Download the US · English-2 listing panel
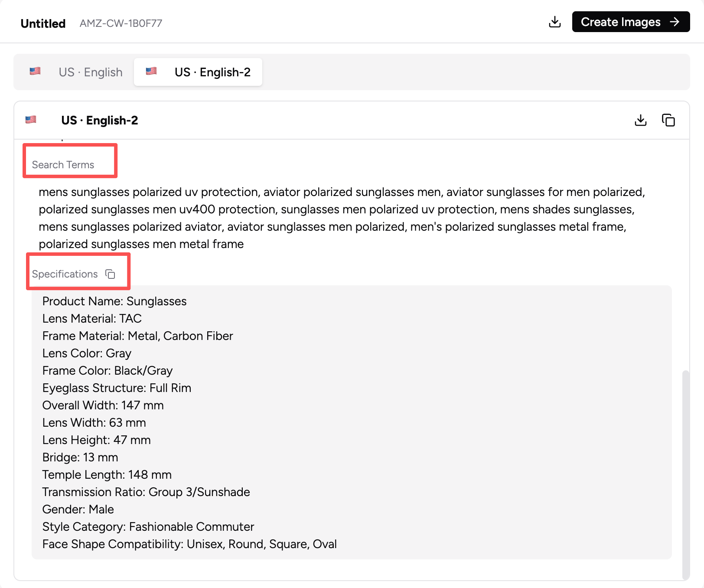Image resolution: width=704 pixels, height=588 pixels. click(x=640, y=120)
